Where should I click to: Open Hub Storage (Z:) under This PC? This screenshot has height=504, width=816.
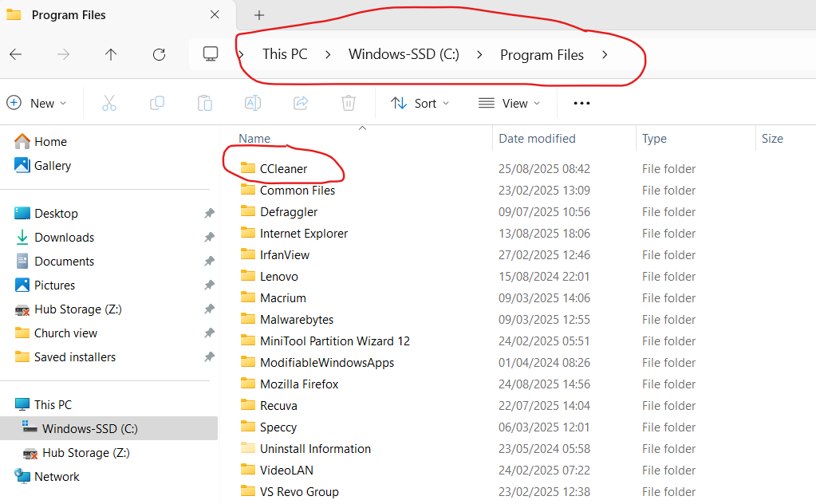pos(85,453)
